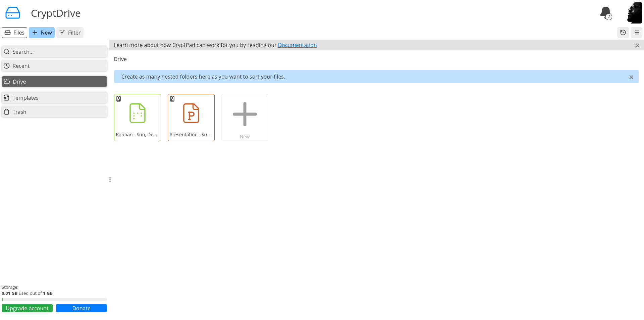644x320 pixels.
Task: Click the CryptDrive logo icon
Action: click(13, 13)
